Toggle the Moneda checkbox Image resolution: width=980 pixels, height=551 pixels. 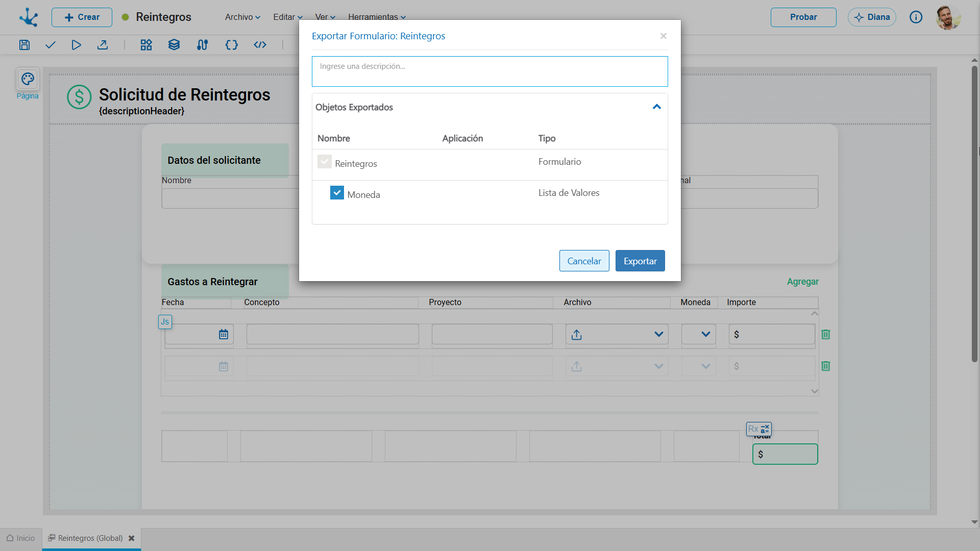(x=337, y=193)
